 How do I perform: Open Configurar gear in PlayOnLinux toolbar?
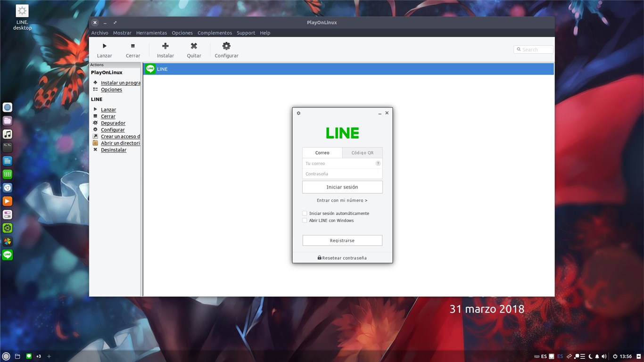(x=226, y=46)
